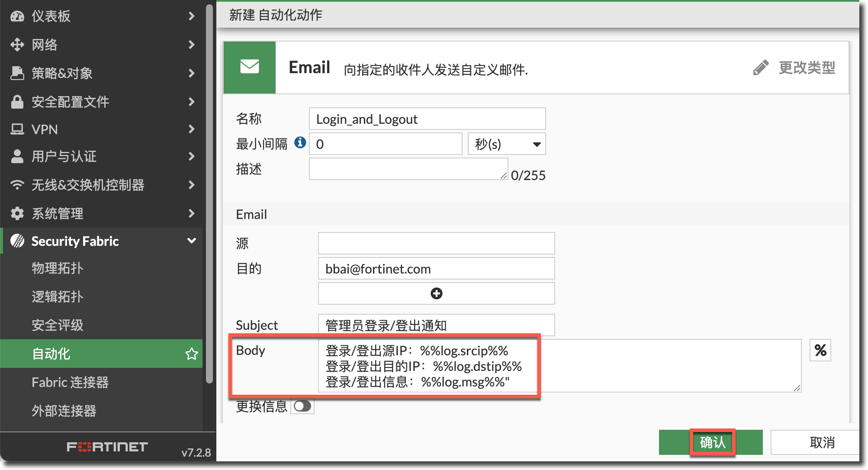Expand the VPN menu arrow
868x470 pixels.
click(191, 129)
